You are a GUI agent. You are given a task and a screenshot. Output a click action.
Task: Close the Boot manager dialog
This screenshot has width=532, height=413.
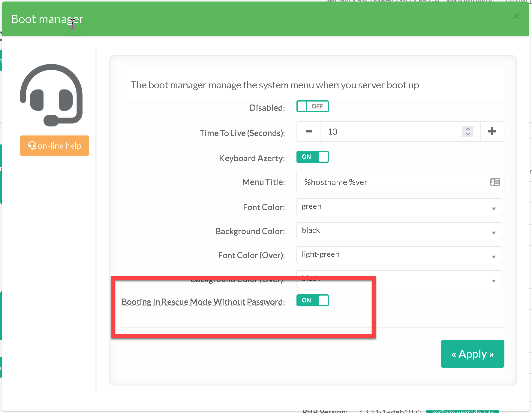coord(516,17)
